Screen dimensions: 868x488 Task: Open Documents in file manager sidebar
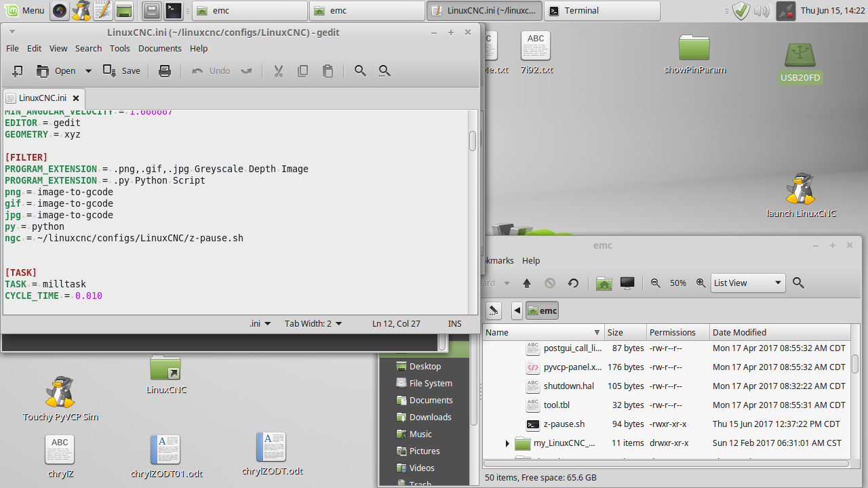pyautogui.click(x=431, y=401)
